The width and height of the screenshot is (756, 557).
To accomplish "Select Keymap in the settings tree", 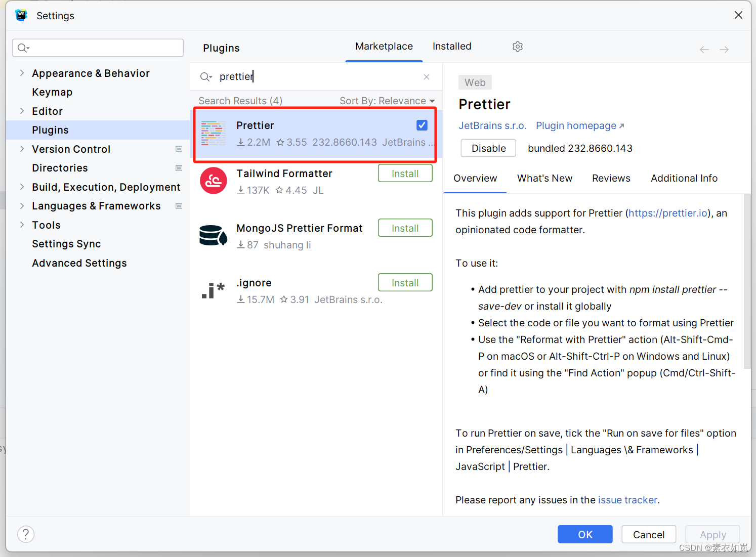I will coord(52,92).
